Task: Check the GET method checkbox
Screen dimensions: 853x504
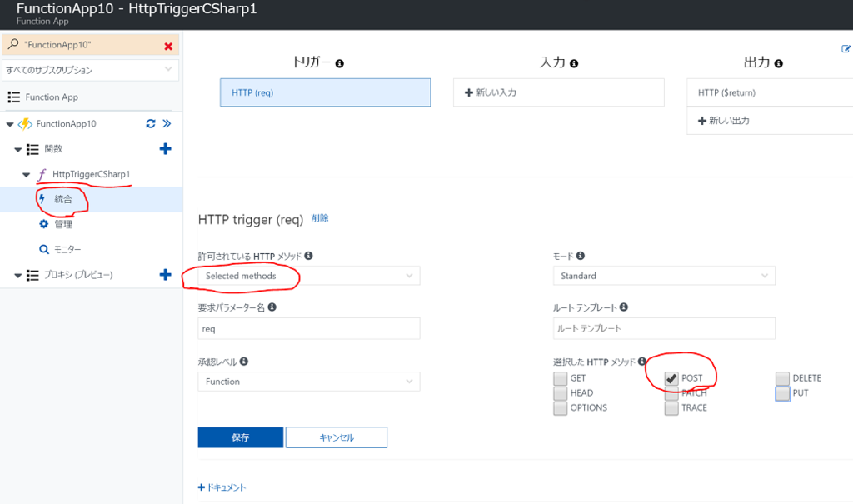Action: point(561,378)
